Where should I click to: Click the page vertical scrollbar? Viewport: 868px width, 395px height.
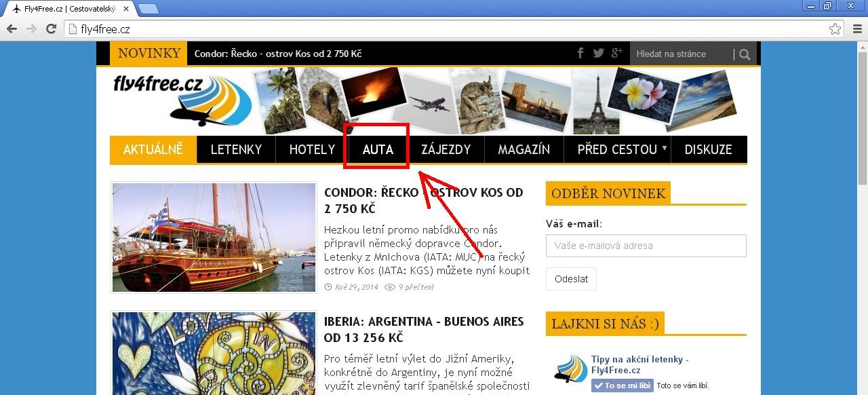pos(862,218)
